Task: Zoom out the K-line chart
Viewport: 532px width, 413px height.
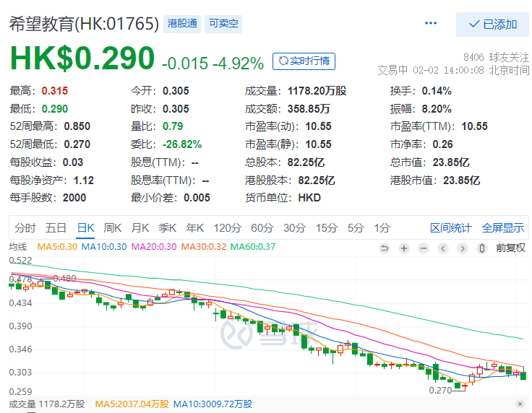Action: coord(424,248)
